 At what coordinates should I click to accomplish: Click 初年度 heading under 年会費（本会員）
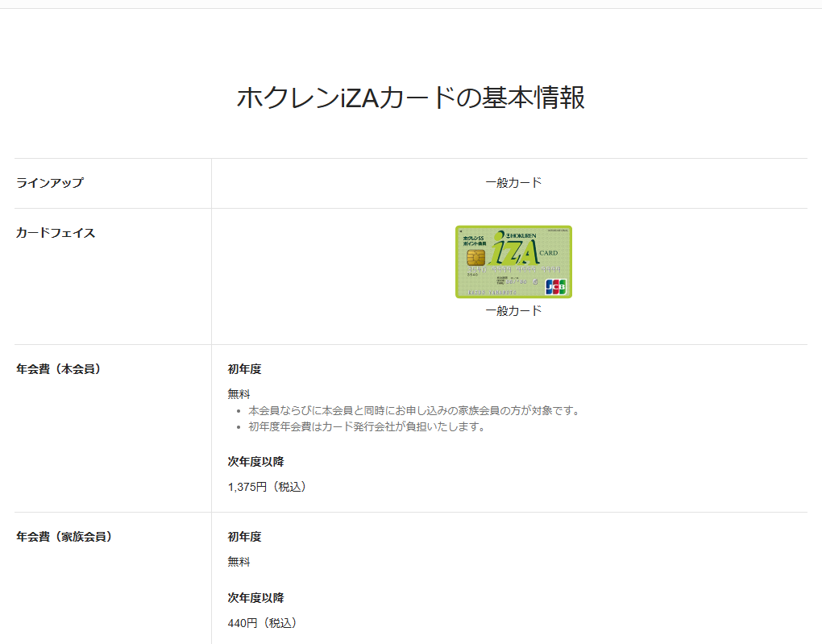(x=244, y=369)
